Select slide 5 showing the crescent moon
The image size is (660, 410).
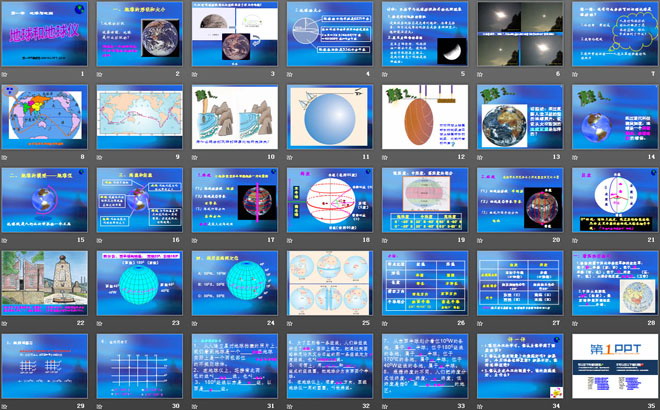[425, 34]
